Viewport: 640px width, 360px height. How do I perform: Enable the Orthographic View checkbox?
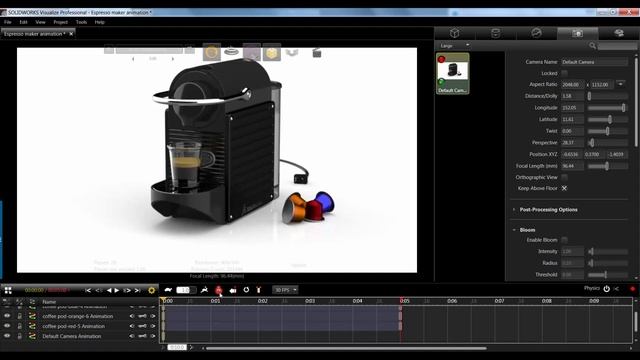(x=564, y=177)
